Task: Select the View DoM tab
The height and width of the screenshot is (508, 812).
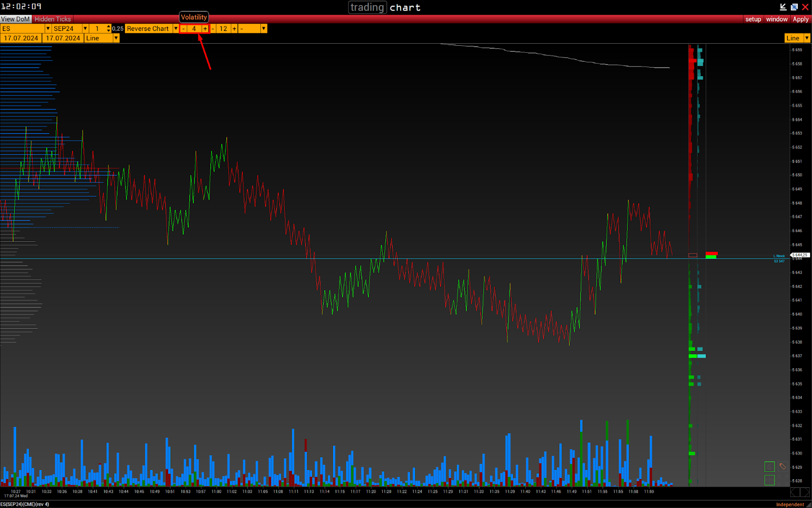Action: click(x=16, y=19)
